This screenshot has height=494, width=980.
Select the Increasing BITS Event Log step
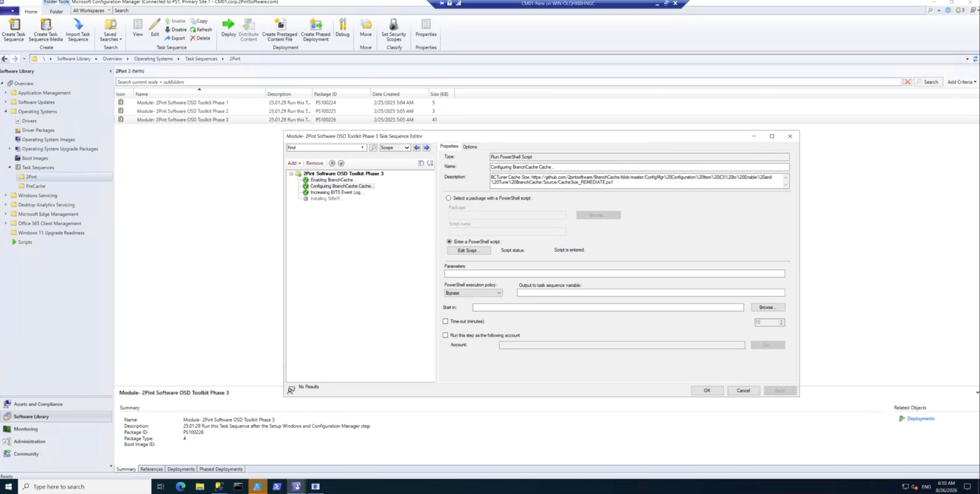(x=336, y=192)
